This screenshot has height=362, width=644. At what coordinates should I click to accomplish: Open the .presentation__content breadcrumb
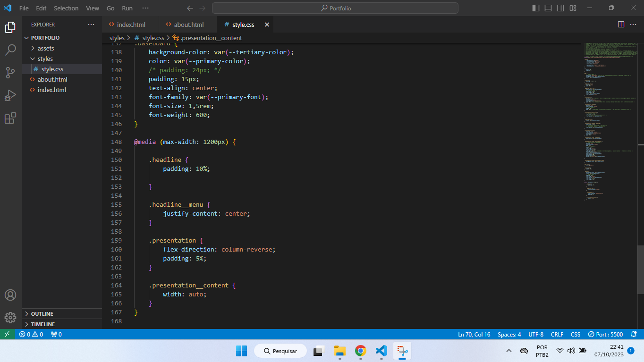(207, 38)
